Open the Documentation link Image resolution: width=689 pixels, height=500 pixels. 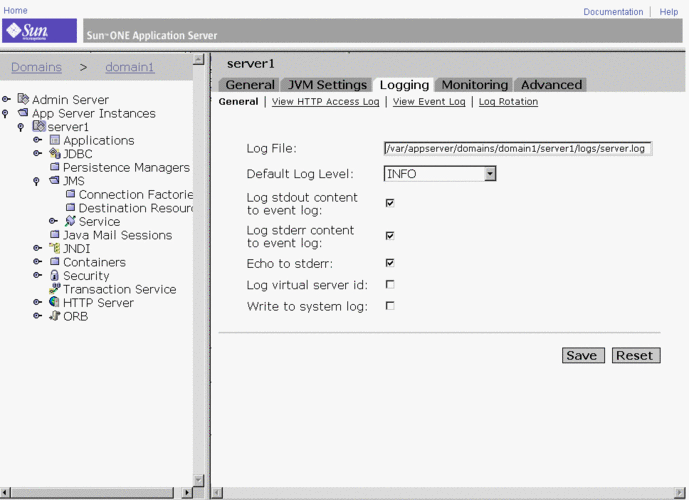coord(613,12)
